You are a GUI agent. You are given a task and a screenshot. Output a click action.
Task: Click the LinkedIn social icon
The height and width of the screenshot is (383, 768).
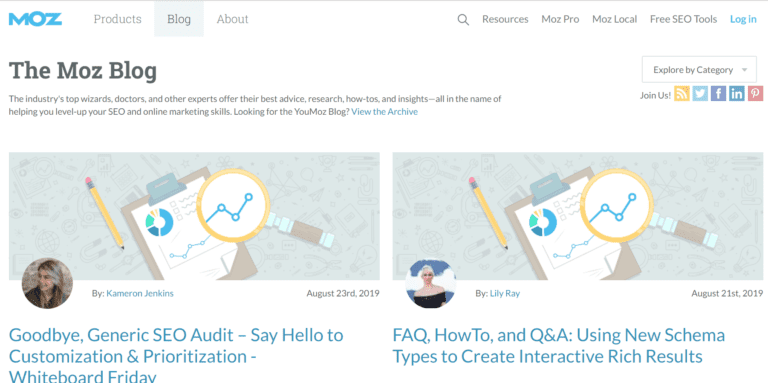click(x=737, y=94)
